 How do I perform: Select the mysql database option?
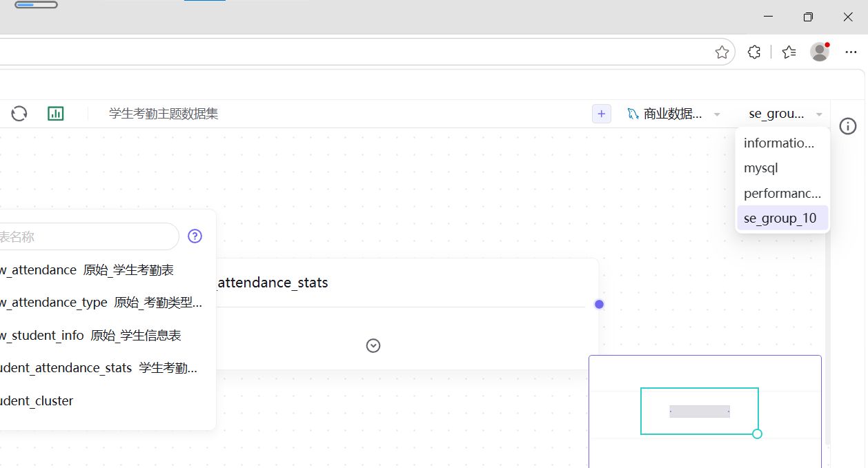[x=782, y=168]
